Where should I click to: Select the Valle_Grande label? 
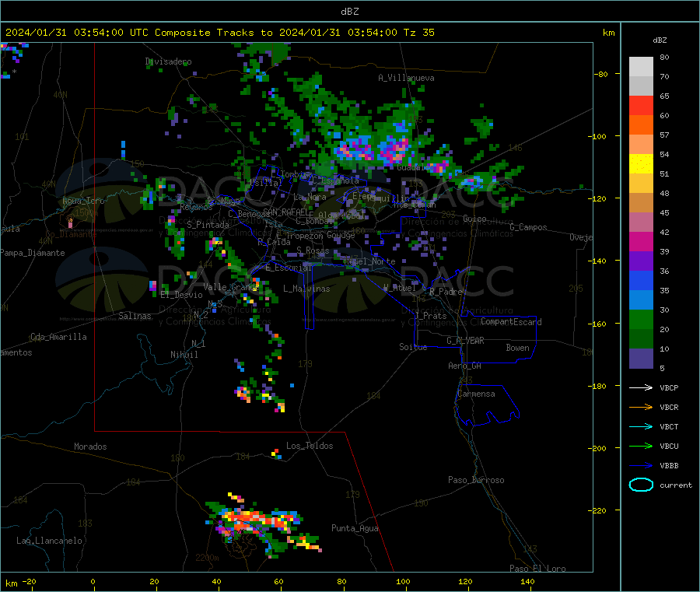[231, 287]
